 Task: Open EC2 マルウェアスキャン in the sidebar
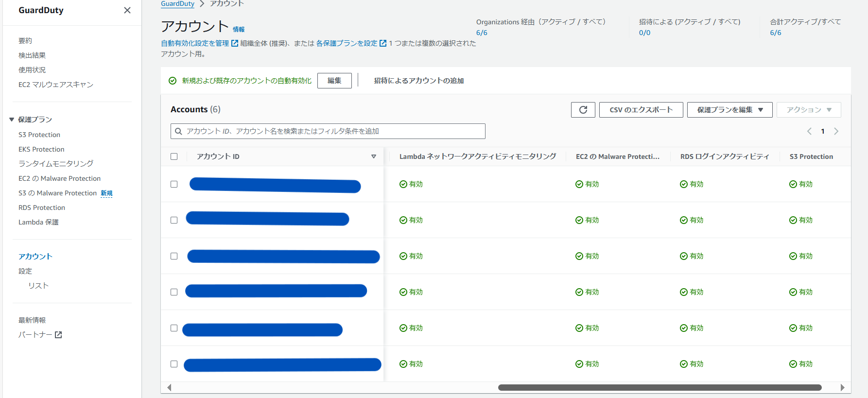56,85
